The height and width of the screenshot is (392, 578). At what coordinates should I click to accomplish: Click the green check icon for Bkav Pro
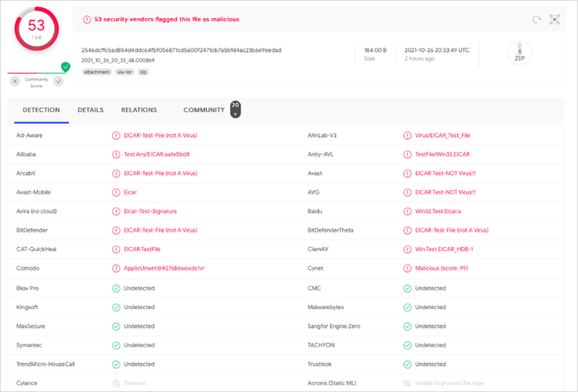click(x=116, y=289)
